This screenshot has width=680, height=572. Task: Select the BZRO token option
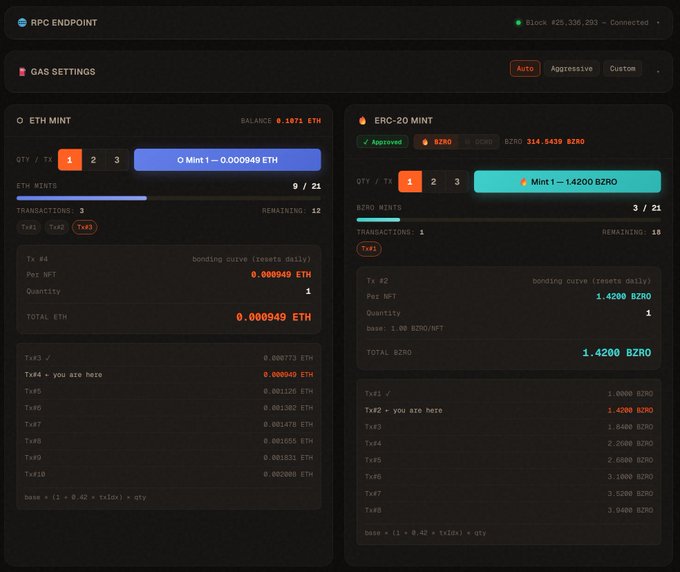(x=437, y=142)
